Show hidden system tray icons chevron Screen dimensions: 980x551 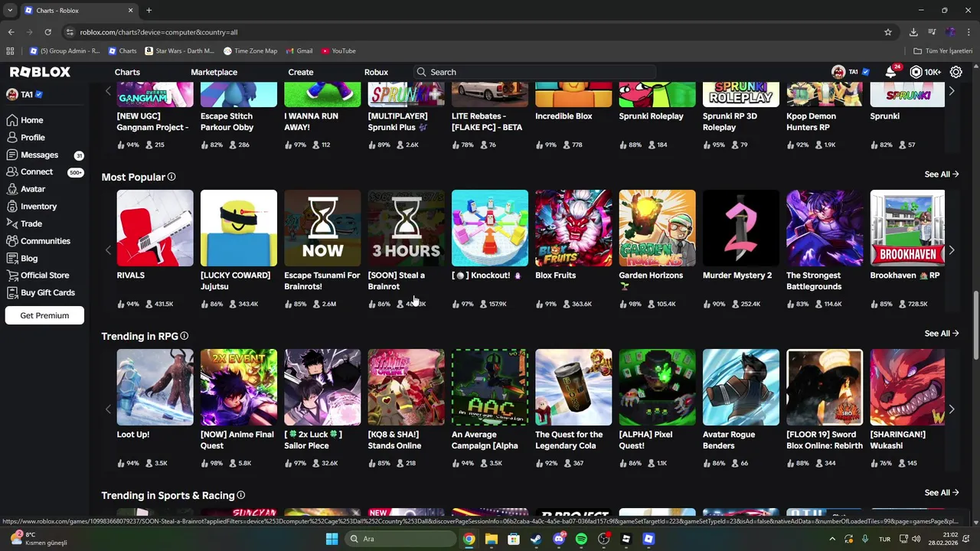point(832,539)
